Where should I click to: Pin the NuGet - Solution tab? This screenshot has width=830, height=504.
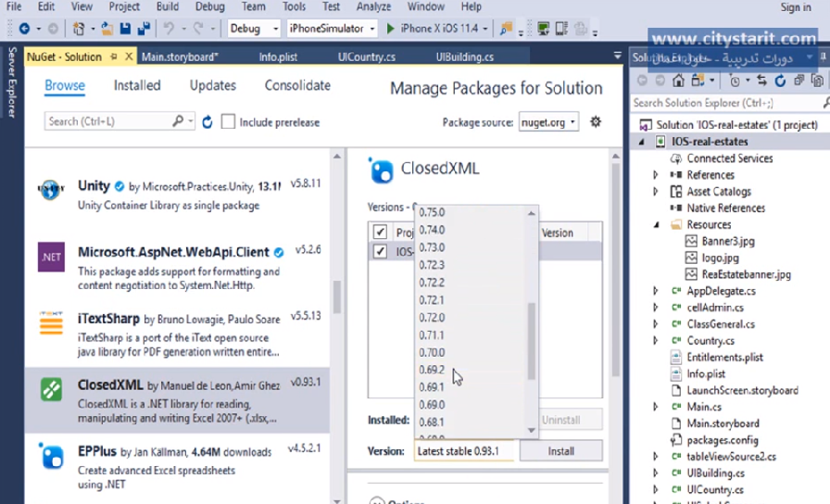pos(113,57)
